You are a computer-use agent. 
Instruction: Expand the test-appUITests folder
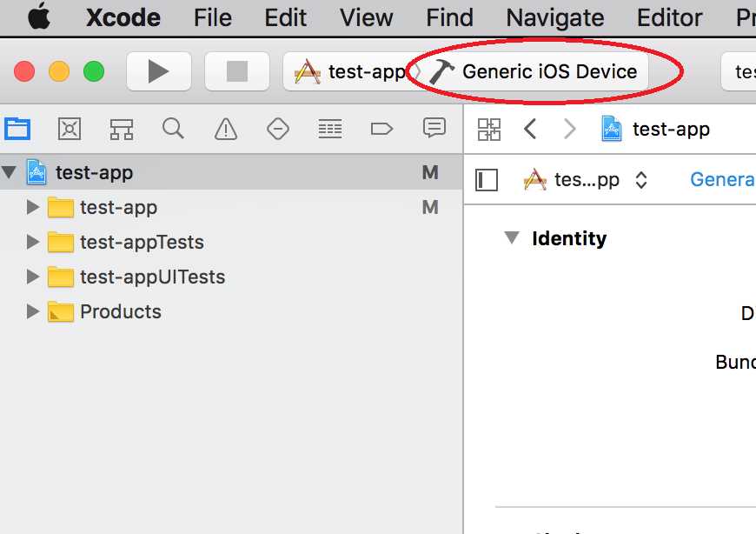pos(32,277)
